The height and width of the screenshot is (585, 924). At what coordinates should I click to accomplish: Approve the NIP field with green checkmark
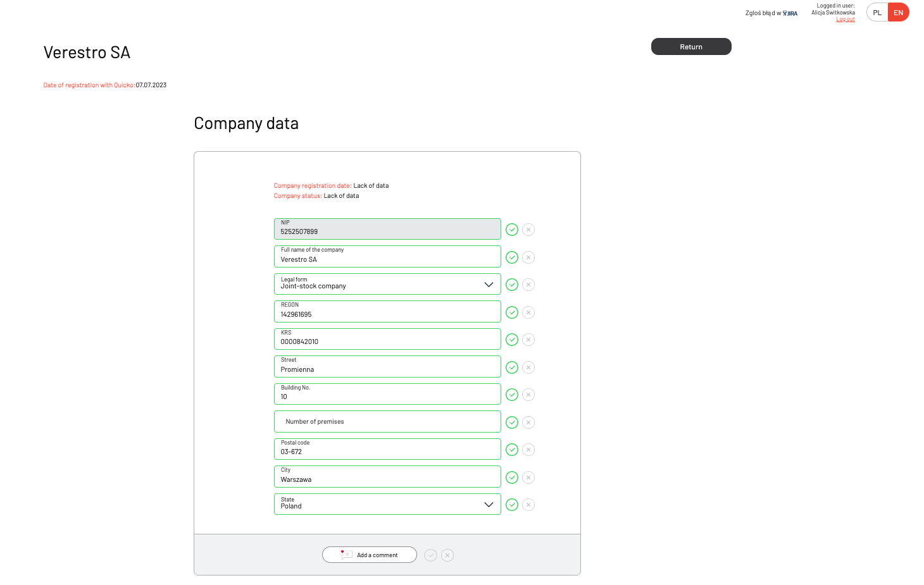512,230
